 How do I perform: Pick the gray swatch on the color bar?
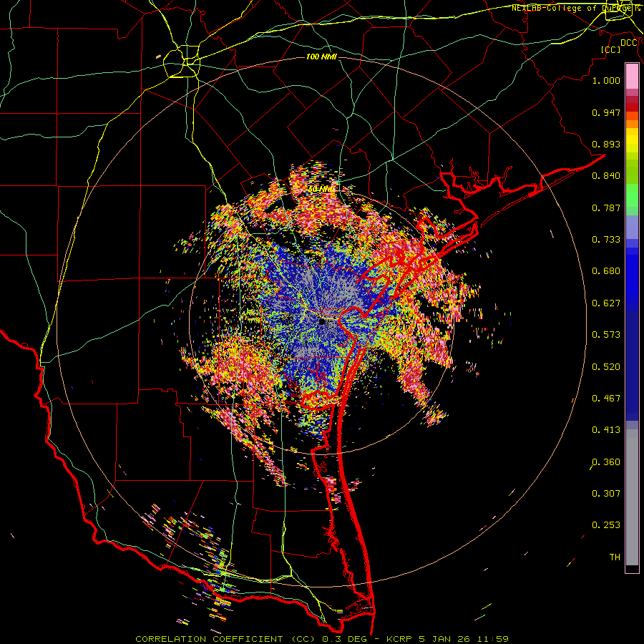[632, 497]
